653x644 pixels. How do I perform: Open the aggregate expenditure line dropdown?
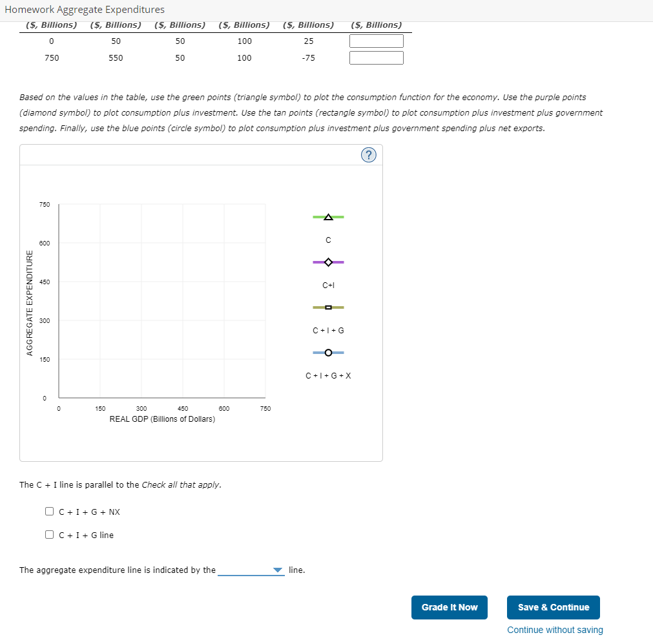(x=252, y=570)
